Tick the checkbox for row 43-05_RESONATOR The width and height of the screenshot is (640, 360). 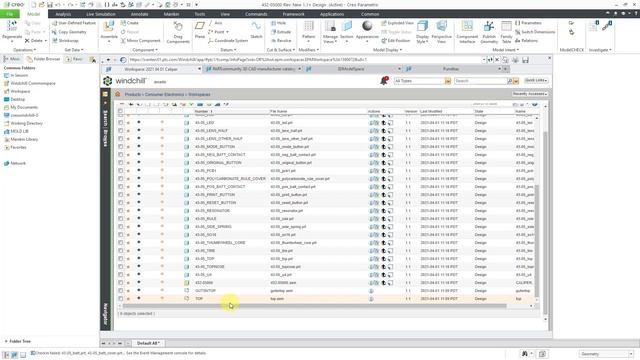[x=120, y=211]
